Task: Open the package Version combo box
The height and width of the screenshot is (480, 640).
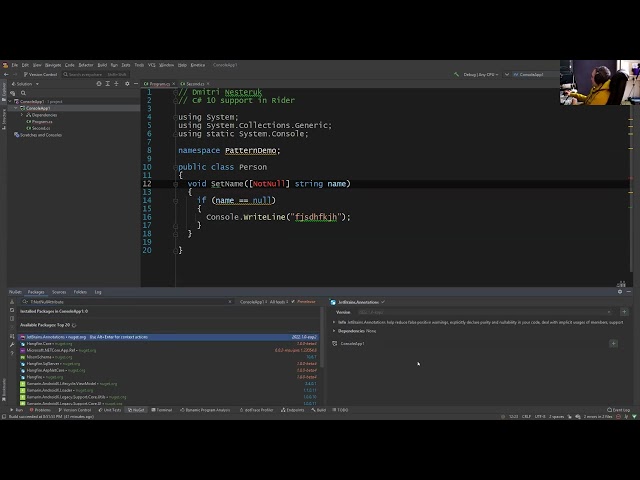Action: 486,312
